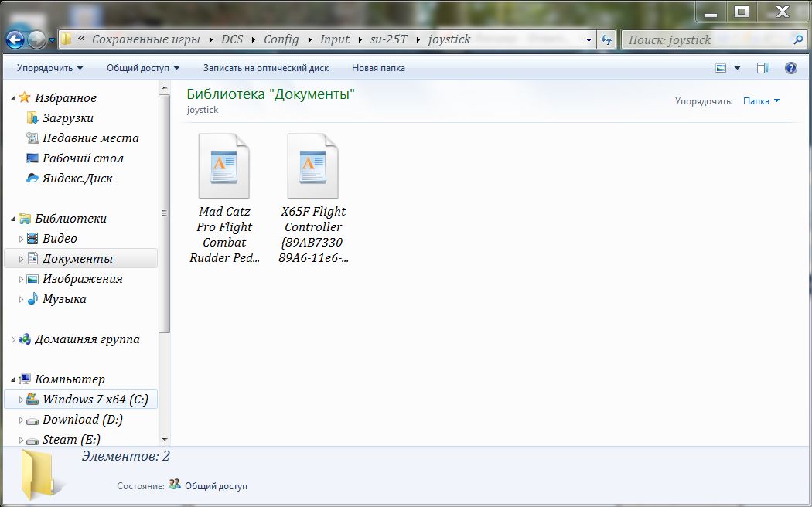Select Steam (E:) drive

pos(71,440)
